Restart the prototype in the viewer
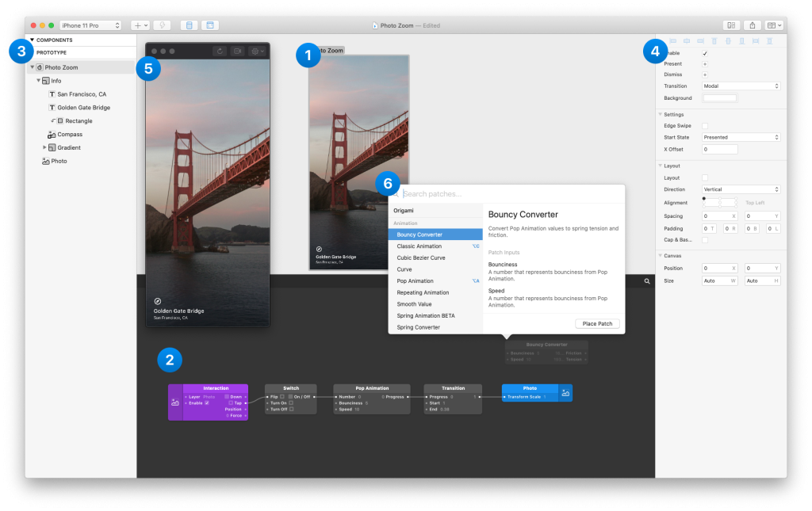 (x=220, y=51)
